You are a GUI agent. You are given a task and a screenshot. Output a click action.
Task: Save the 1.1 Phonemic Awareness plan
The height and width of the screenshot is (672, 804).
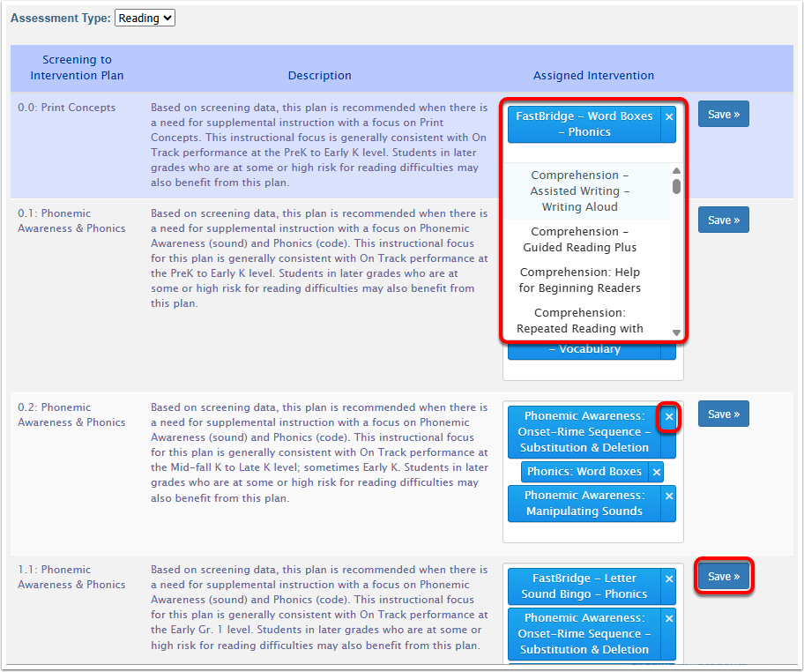pyautogui.click(x=724, y=576)
